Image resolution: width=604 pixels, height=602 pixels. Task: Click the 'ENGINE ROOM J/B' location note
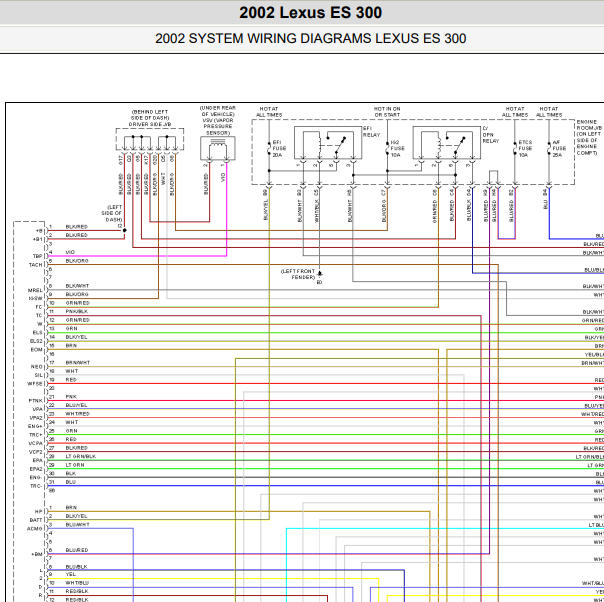click(589, 137)
